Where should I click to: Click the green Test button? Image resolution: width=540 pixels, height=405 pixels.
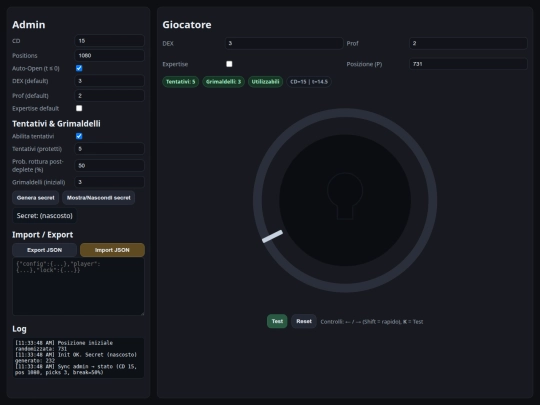pyautogui.click(x=277, y=321)
